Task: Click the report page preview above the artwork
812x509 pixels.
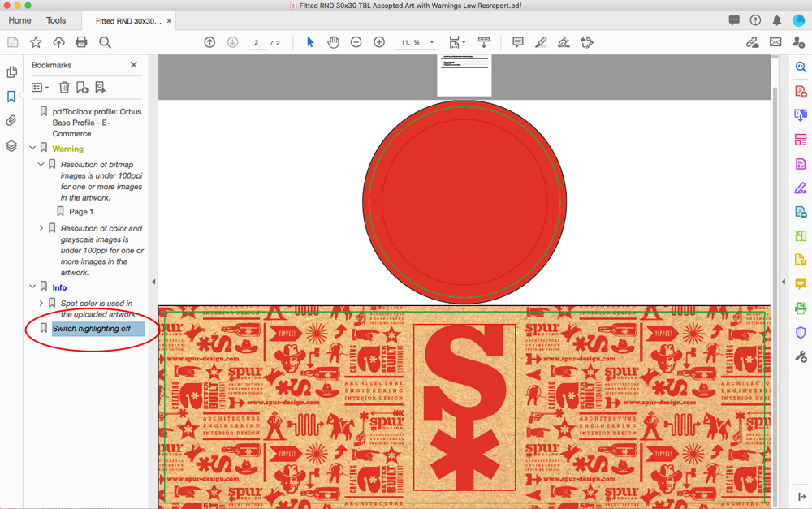Action: click(464, 75)
